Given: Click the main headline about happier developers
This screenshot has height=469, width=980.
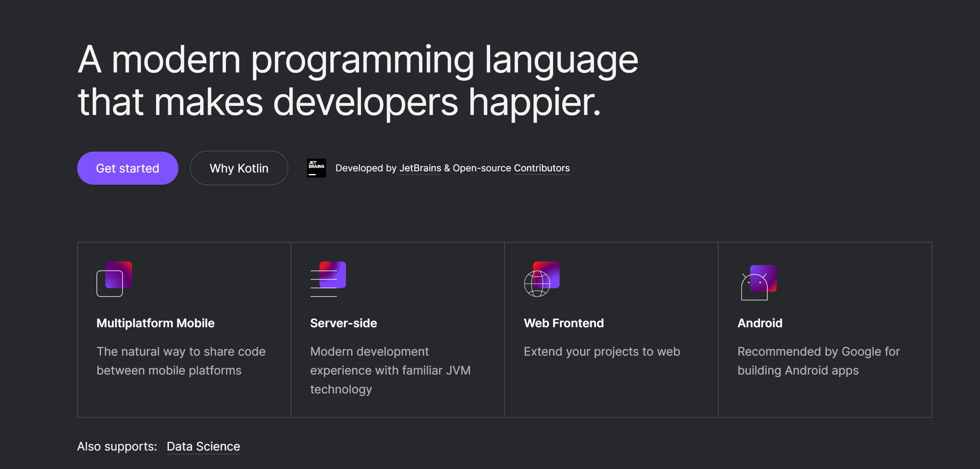Looking at the screenshot, I should (358, 80).
